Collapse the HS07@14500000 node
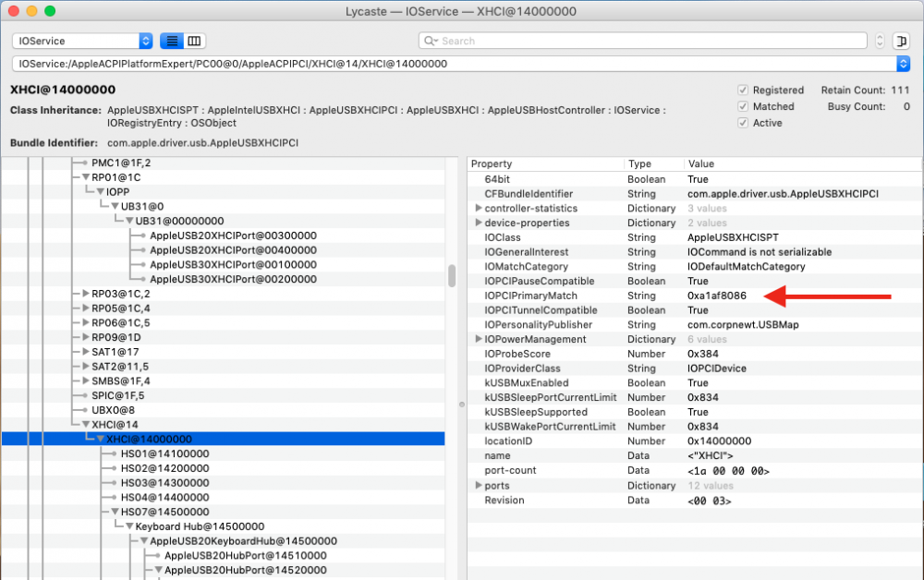 115,512
